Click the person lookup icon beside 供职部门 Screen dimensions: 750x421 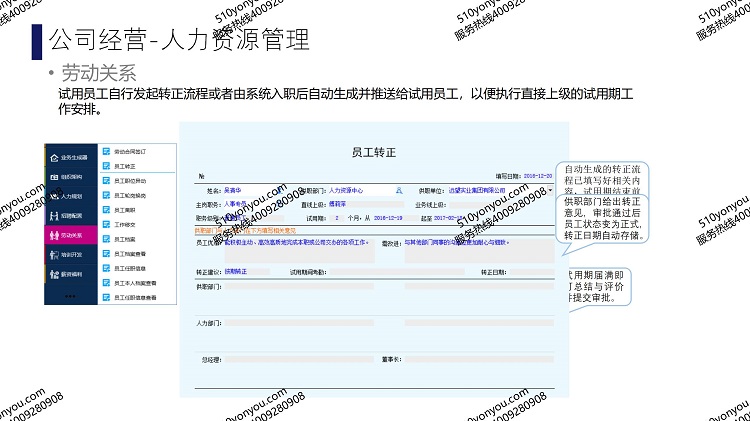[399, 188]
